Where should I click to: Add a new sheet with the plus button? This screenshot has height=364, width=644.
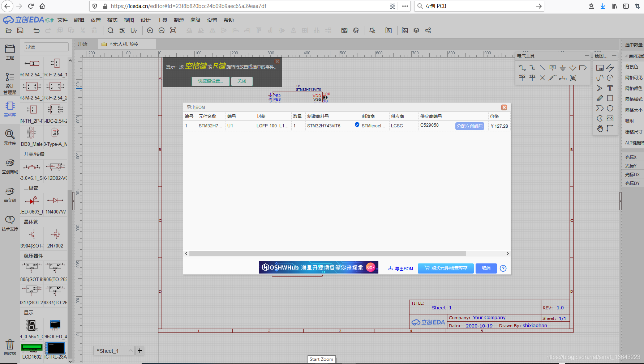click(140, 351)
